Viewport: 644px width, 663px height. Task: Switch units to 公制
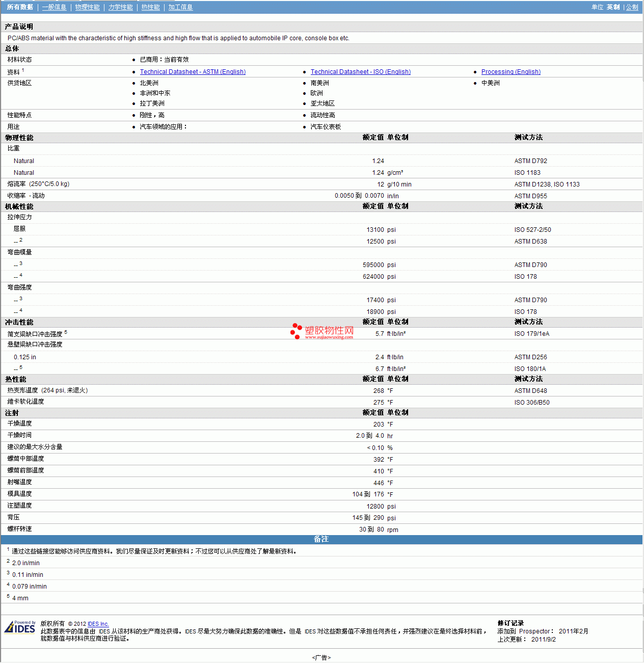(632, 7)
